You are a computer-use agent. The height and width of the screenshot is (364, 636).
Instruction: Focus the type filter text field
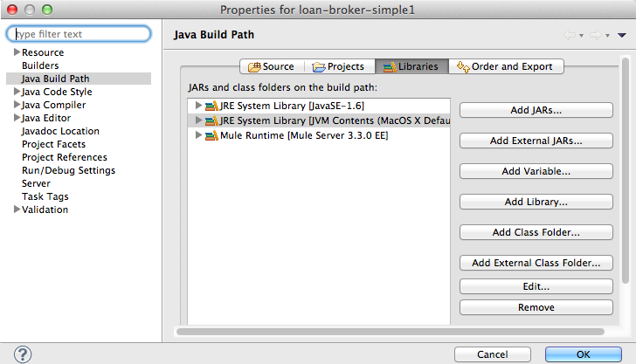click(x=79, y=34)
